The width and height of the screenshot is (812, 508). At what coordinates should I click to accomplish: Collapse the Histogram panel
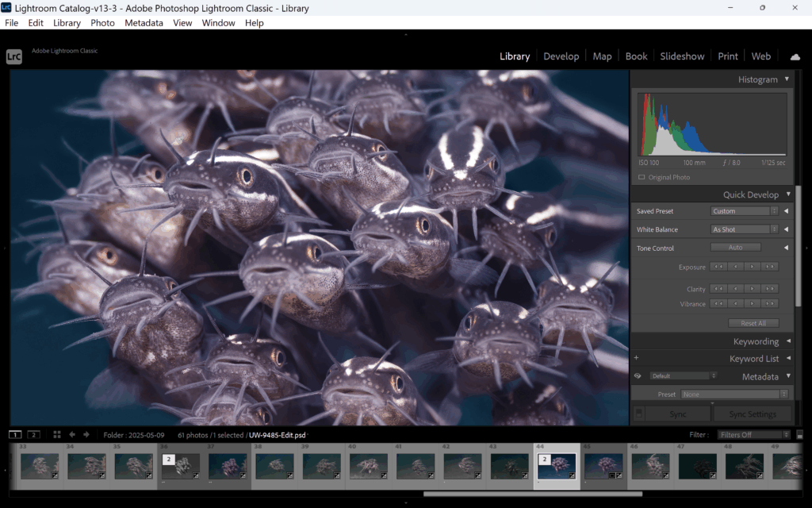(x=787, y=79)
